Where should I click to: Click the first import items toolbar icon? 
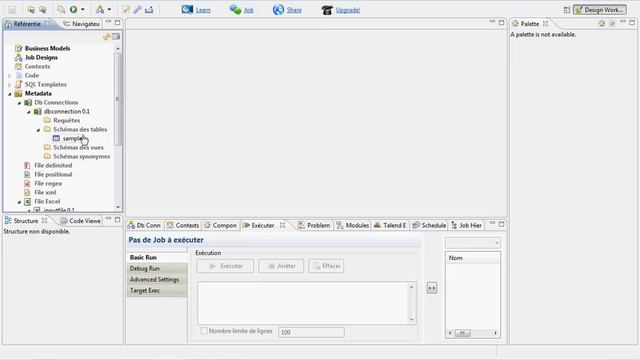(x=31, y=10)
